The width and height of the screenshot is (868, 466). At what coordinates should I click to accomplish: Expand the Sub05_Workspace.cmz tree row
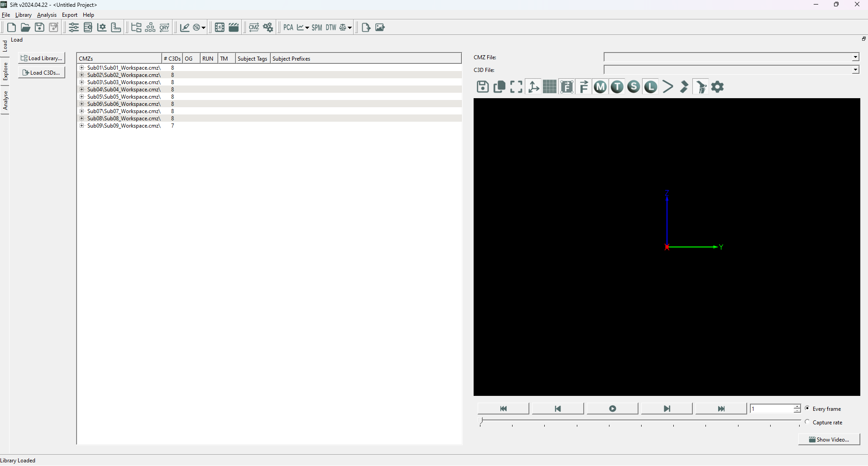pyautogui.click(x=82, y=97)
